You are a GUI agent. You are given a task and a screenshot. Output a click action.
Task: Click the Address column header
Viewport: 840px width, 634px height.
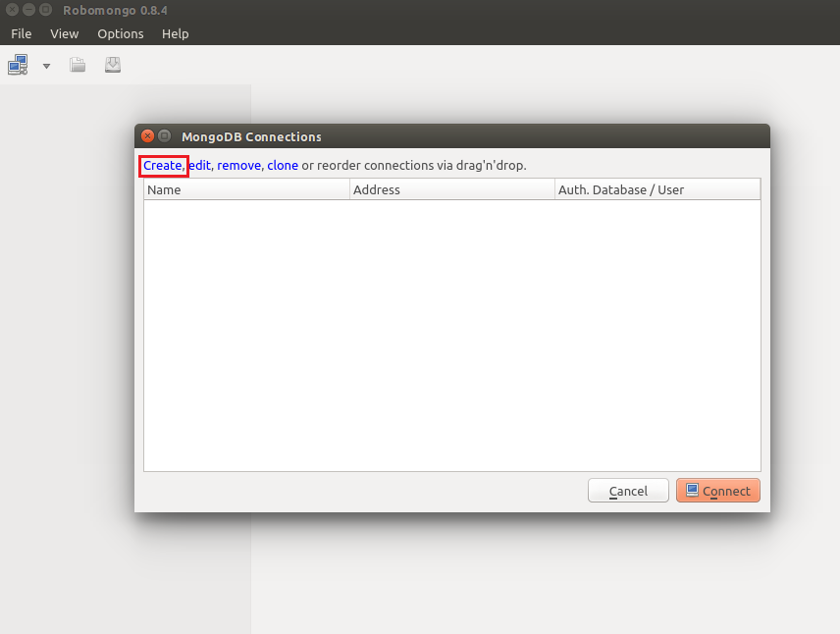point(452,189)
